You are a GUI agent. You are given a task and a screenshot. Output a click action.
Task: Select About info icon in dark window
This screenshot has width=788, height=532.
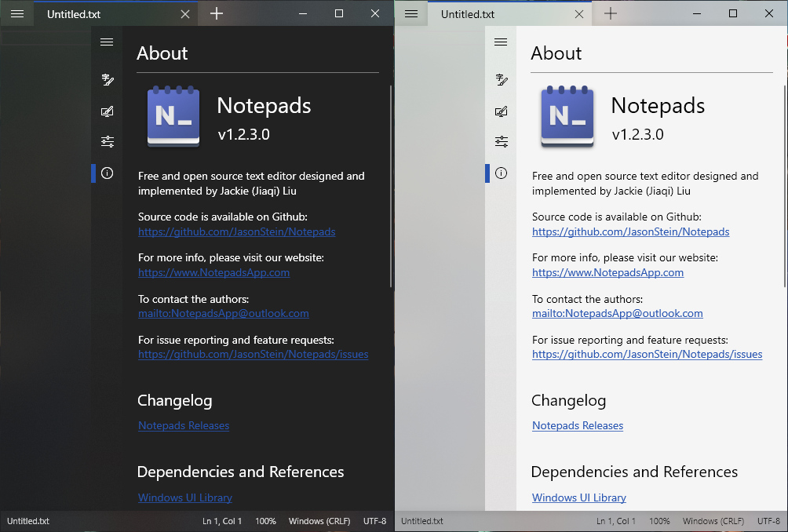click(x=107, y=173)
